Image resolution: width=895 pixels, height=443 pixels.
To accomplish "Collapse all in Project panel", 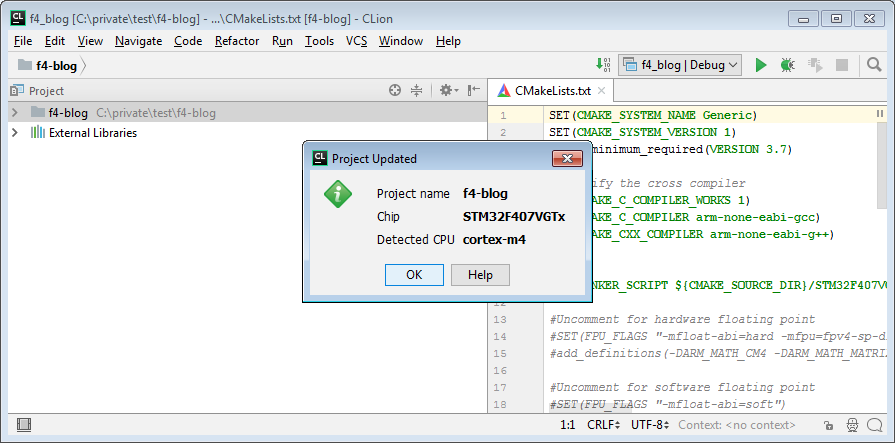I will pos(417,90).
